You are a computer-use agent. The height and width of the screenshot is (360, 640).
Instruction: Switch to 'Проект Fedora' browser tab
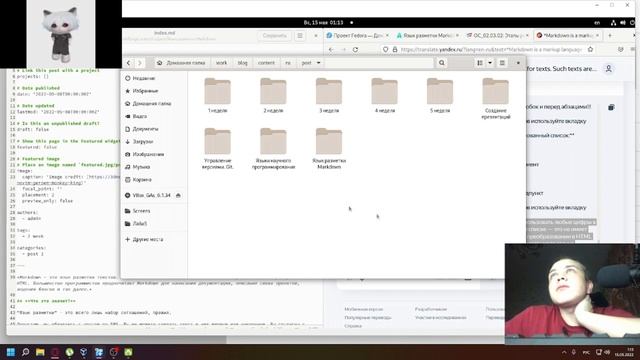click(358, 36)
